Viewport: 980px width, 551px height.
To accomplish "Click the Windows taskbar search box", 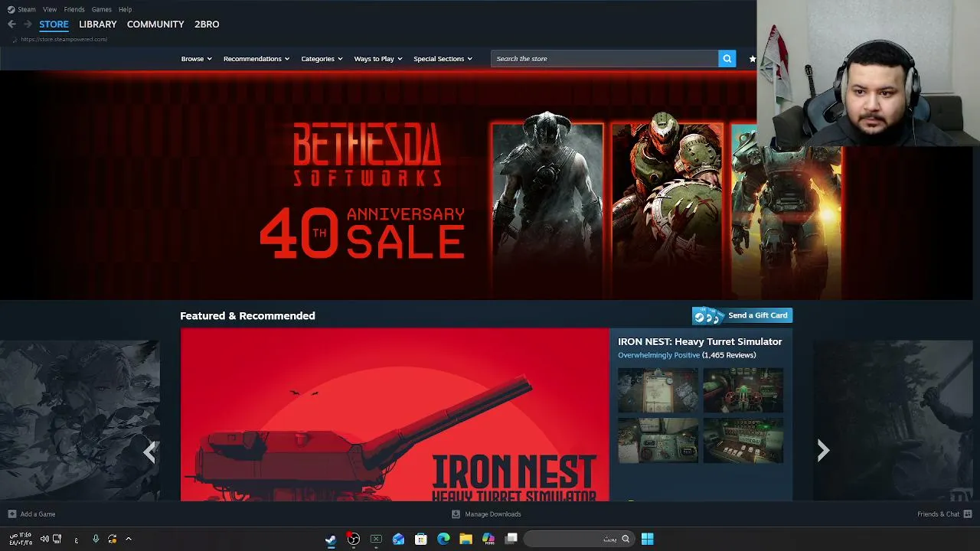I will tap(580, 540).
